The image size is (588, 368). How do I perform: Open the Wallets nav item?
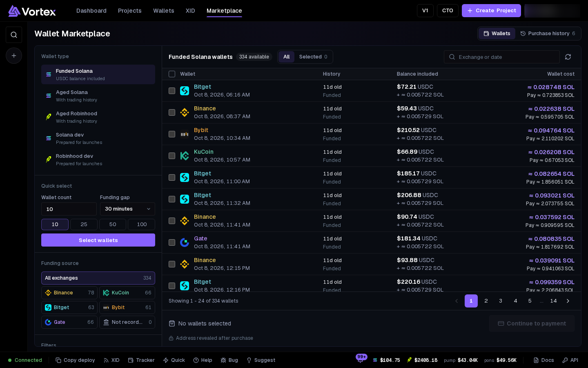point(164,11)
